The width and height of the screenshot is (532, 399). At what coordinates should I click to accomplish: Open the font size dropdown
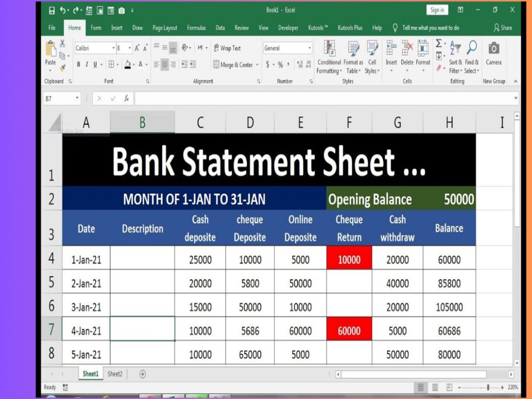click(130, 48)
